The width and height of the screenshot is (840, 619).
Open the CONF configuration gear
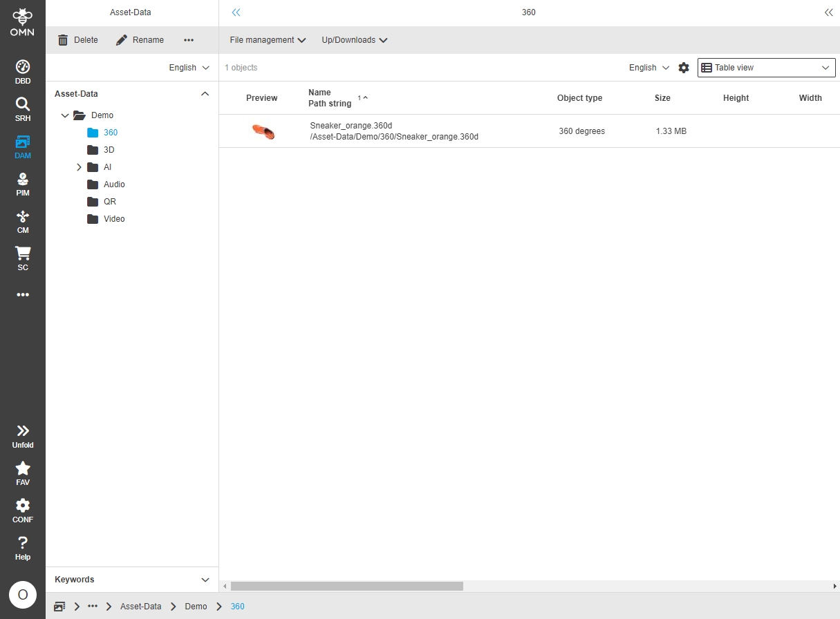pos(23,511)
